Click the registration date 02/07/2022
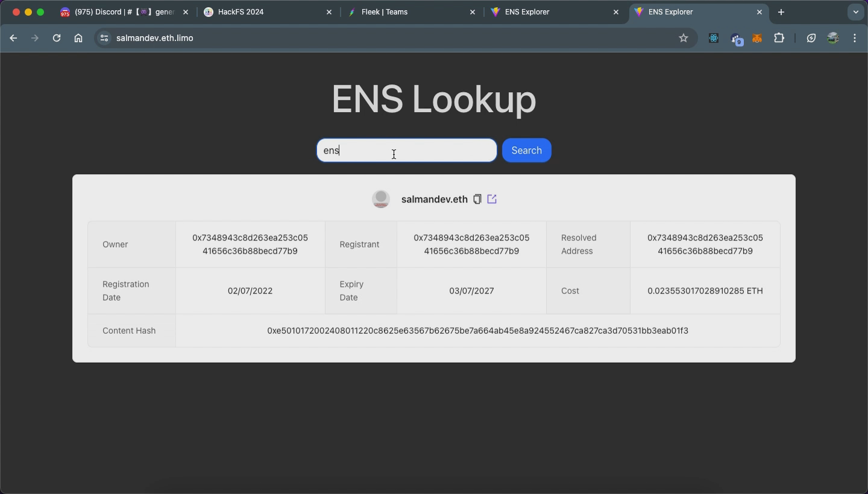The width and height of the screenshot is (868, 494). point(250,291)
